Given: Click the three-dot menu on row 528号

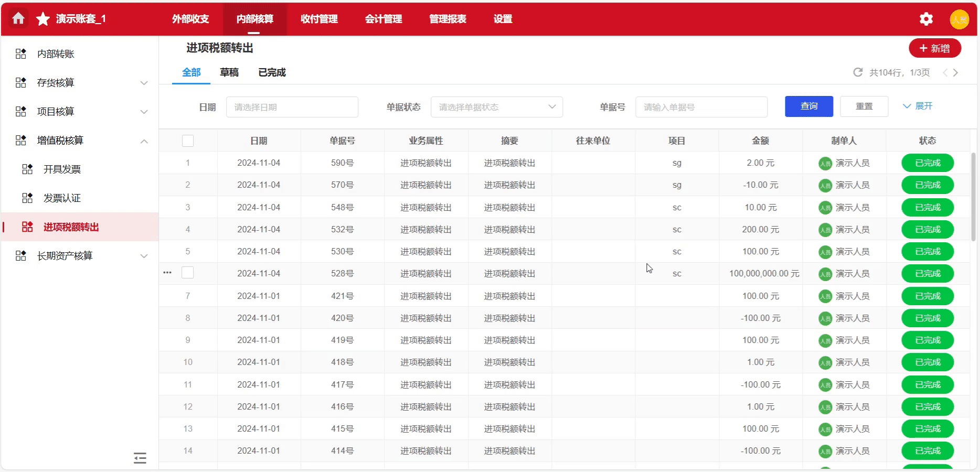Looking at the screenshot, I should (167, 273).
